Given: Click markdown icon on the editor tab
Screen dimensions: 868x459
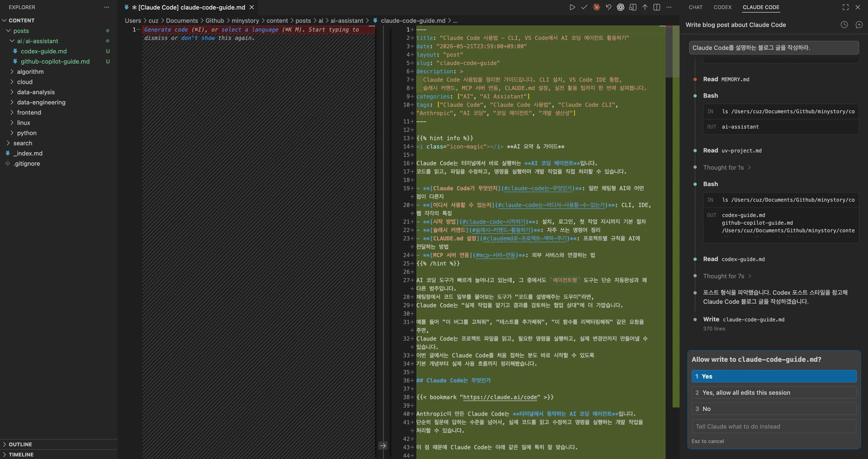Looking at the screenshot, I should point(127,7).
